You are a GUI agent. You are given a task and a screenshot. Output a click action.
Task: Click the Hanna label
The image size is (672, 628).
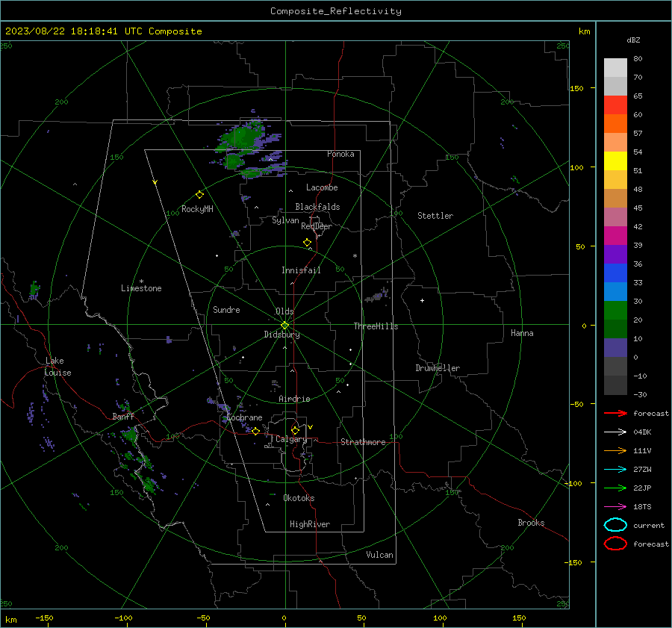point(522,333)
